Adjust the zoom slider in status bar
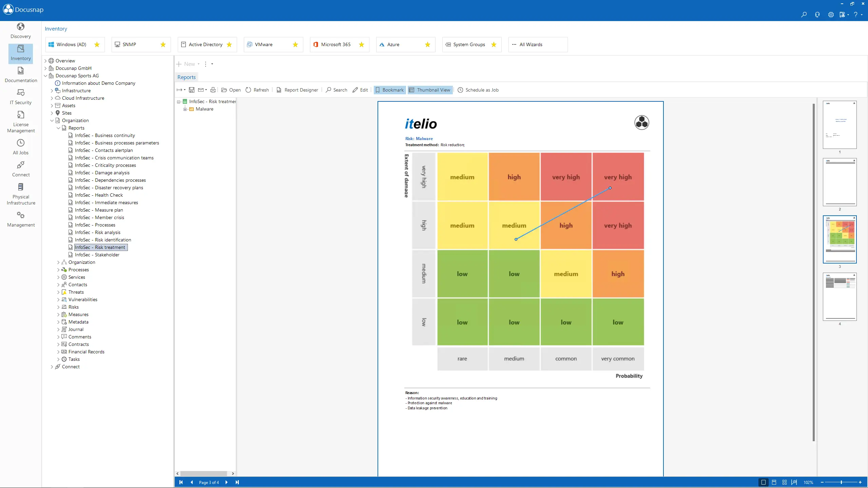 841,482
